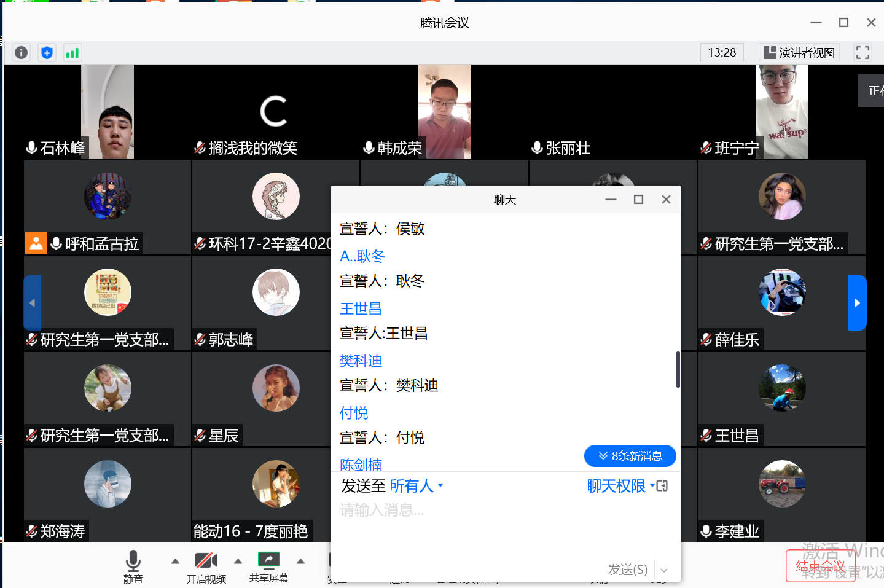The width and height of the screenshot is (884, 588).
Task: Open the 所有人 recipient dropdown
Action: tap(416, 486)
